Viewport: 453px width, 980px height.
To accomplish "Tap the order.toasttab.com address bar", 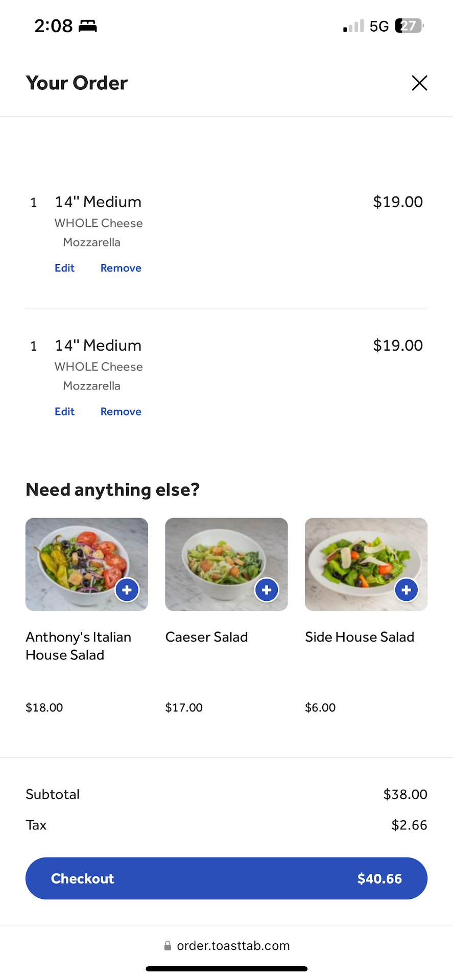I will point(233,946).
